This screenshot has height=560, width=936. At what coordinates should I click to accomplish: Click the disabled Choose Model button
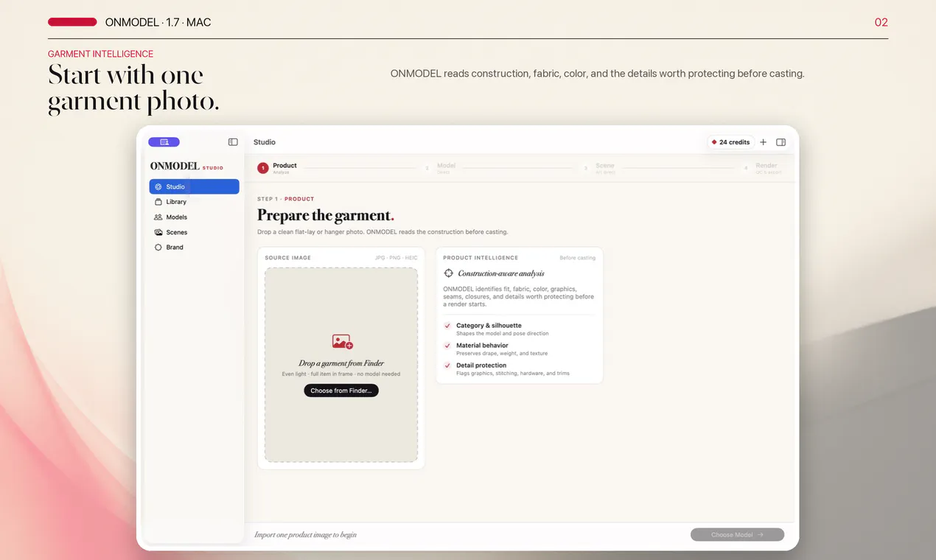click(737, 535)
